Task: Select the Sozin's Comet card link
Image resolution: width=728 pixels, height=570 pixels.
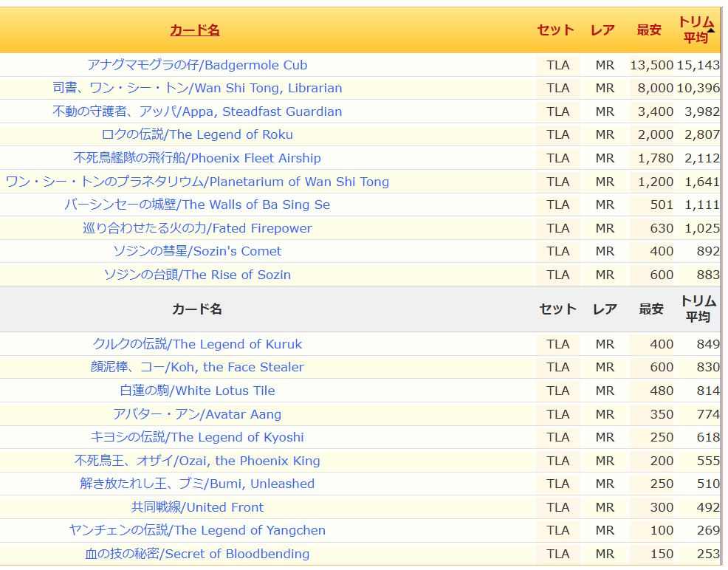Action: point(197,251)
